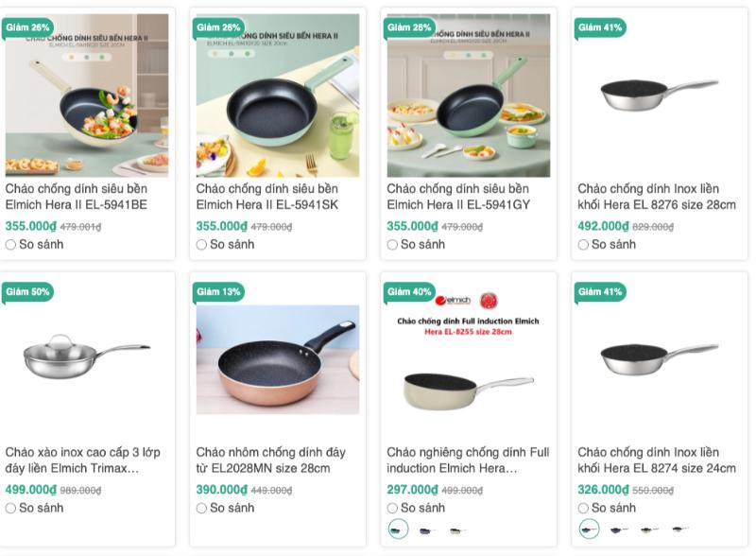Click the 'Giảm 50%' discount badge

point(28,291)
